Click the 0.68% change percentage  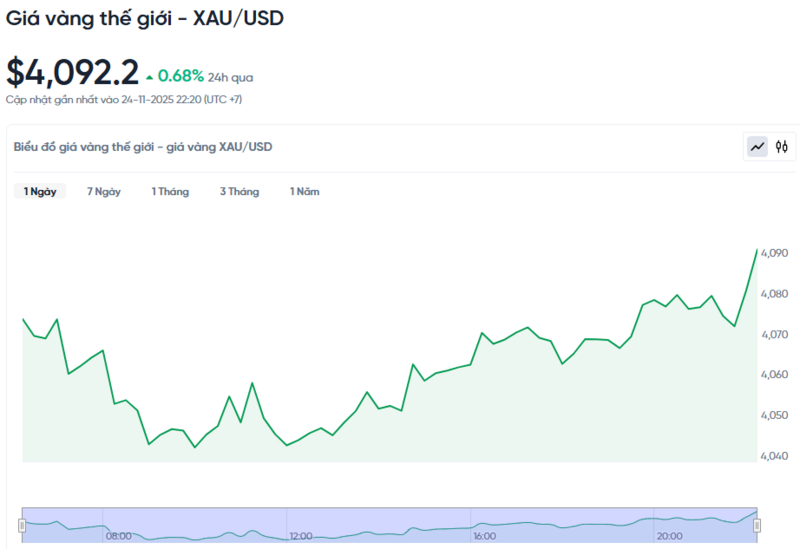coord(181,76)
